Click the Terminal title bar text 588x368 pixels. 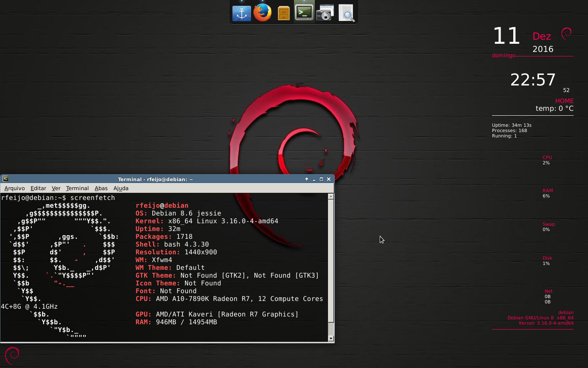click(x=155, y=179)
